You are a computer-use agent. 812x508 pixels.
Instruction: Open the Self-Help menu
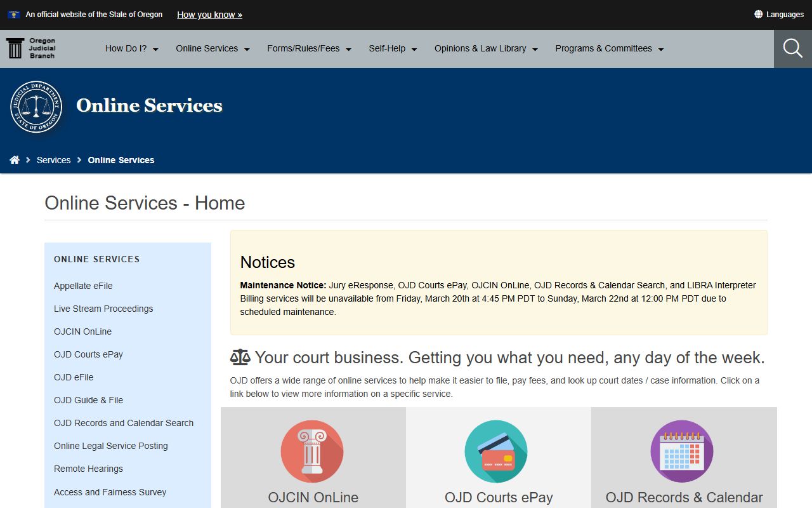393,49
